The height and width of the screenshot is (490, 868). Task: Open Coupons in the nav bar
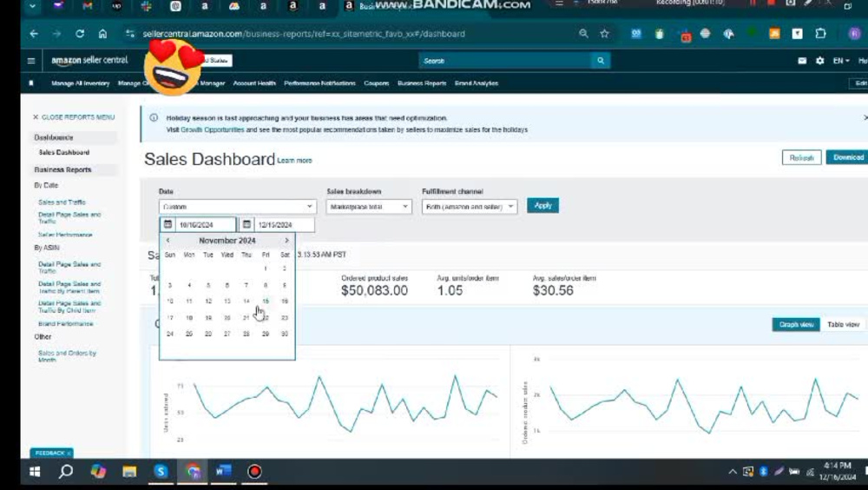pyautogui.click(x=377, y=83)
